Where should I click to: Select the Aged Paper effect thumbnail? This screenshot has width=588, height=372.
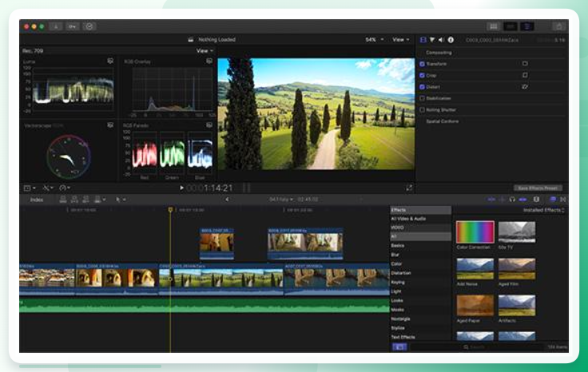[x=475, y=305]
